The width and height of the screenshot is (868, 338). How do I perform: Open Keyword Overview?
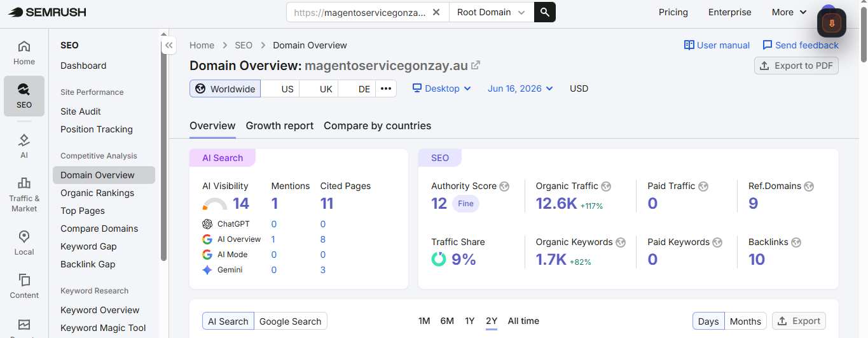click(x=100, y=310)
